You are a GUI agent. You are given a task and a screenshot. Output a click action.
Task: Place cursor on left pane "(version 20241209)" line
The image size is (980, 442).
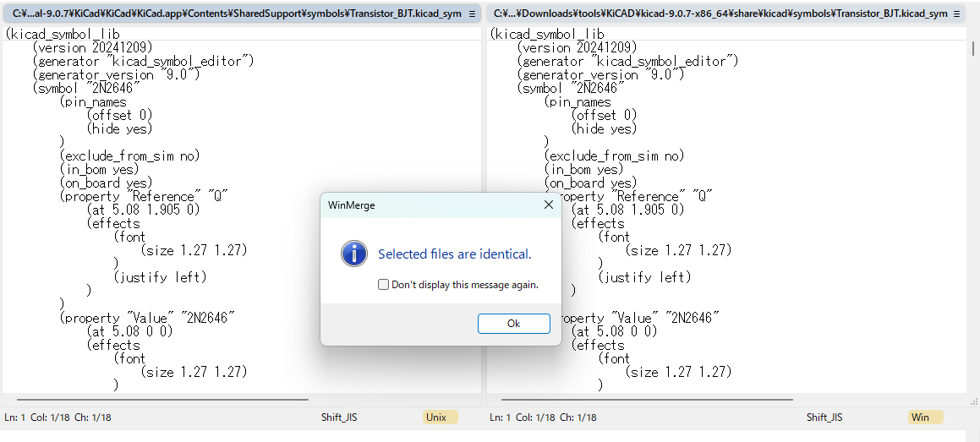click(x=92, y=47)
